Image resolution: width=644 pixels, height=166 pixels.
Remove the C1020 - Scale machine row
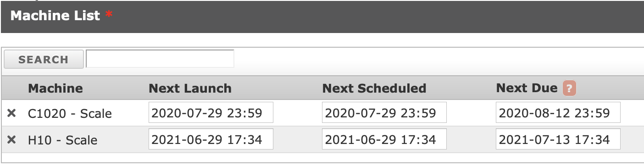pyautogui.click(x=11, y=113)
